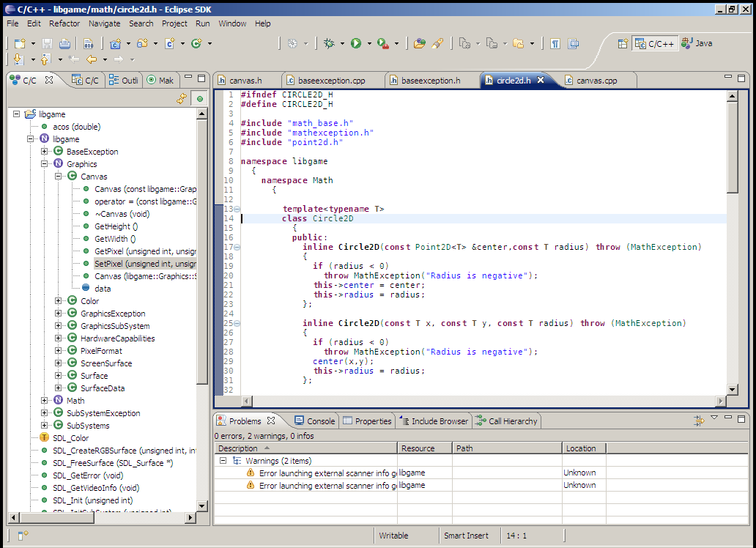
Task: Select the C/C++ perspective button
Action: 655,43
